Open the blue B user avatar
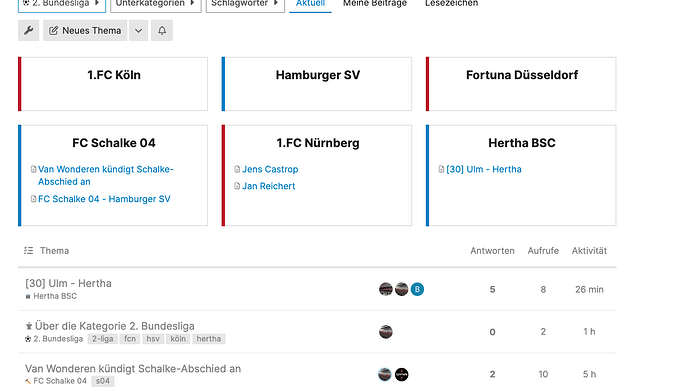690x391 pixels. pos(417,289)
